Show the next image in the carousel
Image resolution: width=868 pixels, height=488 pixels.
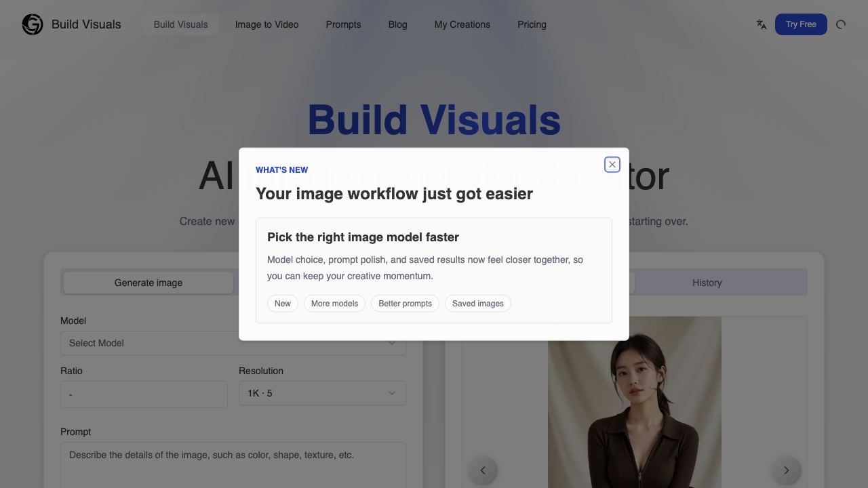tap(787, 470)
